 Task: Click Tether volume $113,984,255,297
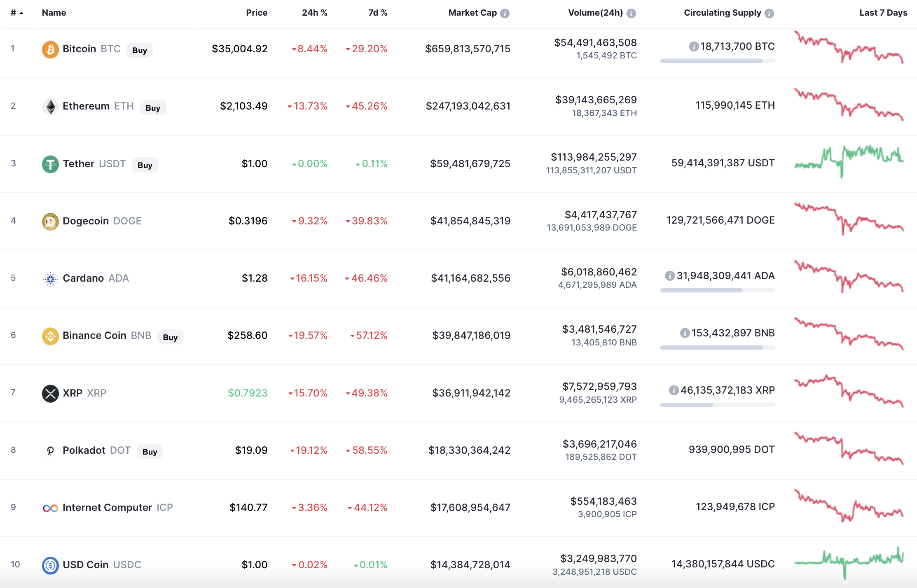tap(594, 157)
